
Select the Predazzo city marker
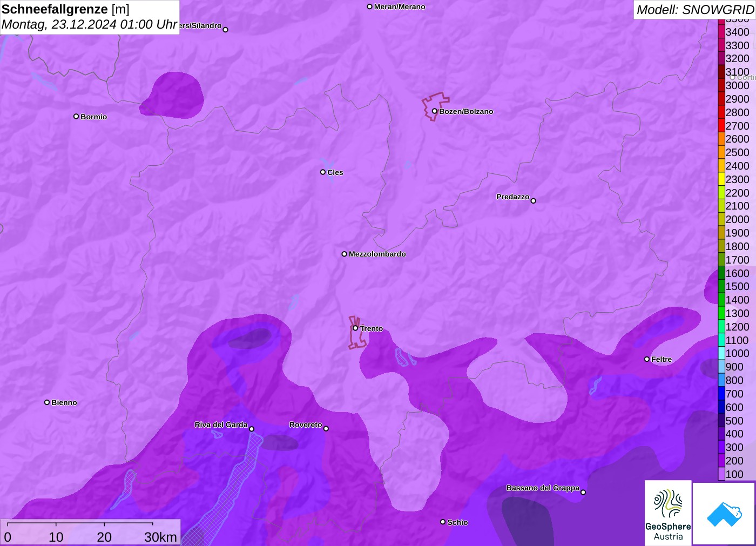(x=533, y=201)
